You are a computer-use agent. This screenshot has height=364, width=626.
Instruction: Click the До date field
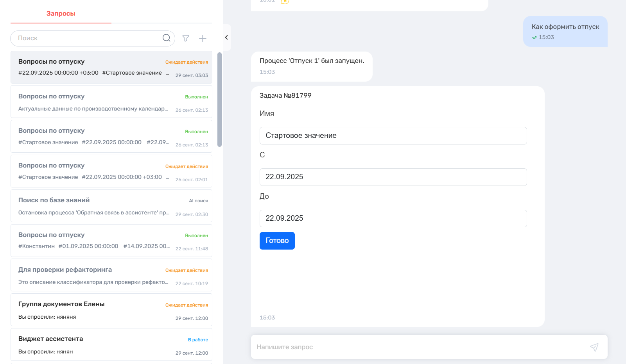tap(393, 218)
